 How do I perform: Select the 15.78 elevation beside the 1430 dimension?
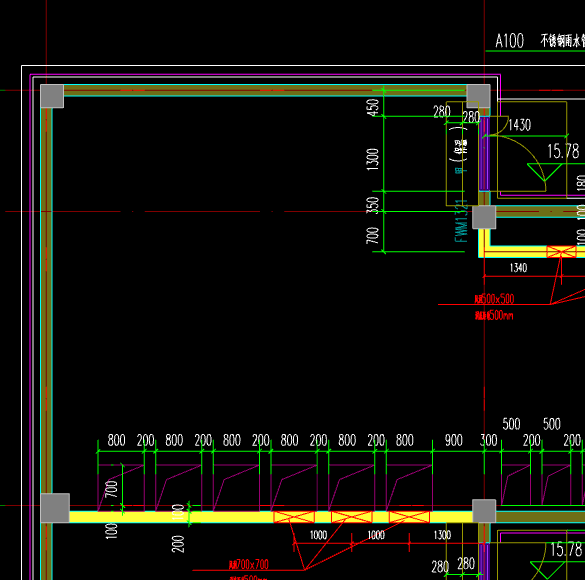[x=563, y=151]
